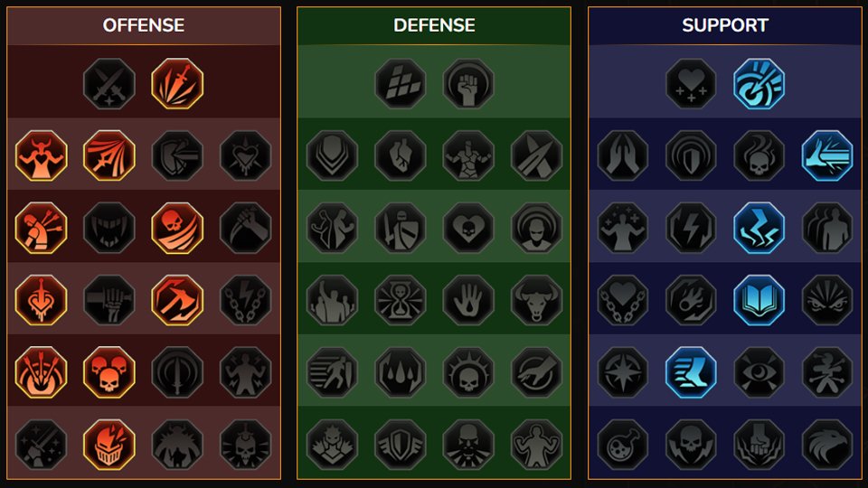868x488 pixels.
Task: Choose the three droplets defense mastery
Action: (401, 372)
